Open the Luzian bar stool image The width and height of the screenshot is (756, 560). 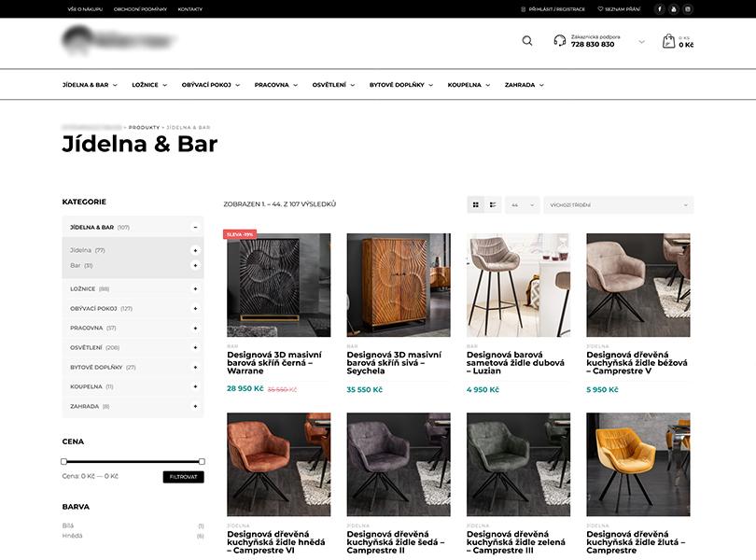(x=518, y=285)
